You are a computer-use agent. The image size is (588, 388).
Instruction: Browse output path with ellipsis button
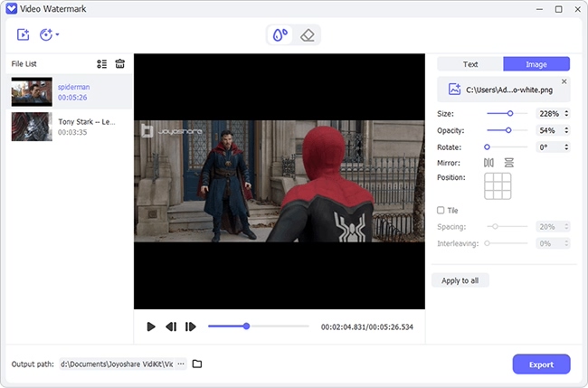click(x=181, y=364)
